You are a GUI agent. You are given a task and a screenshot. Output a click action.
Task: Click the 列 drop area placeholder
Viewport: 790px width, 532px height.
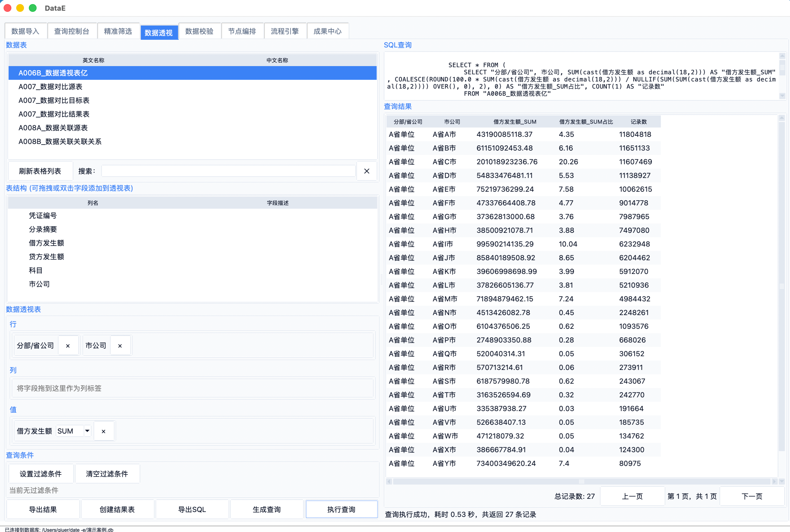tap(192, 388)
